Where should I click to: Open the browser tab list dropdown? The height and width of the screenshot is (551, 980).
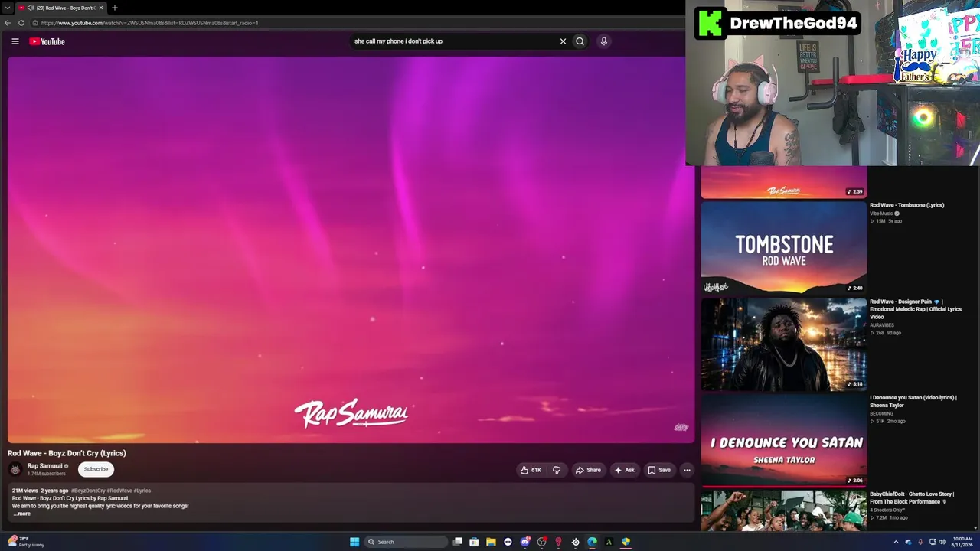(x=8, y=8)
